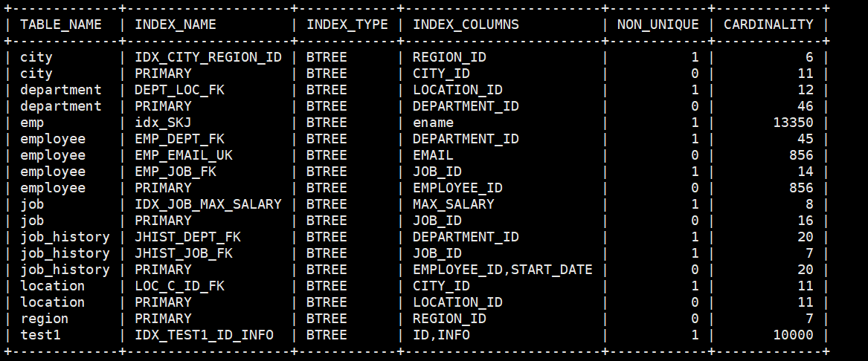Click the TABLE_NAME column header
868x361 pixels.
pos(61,25)
